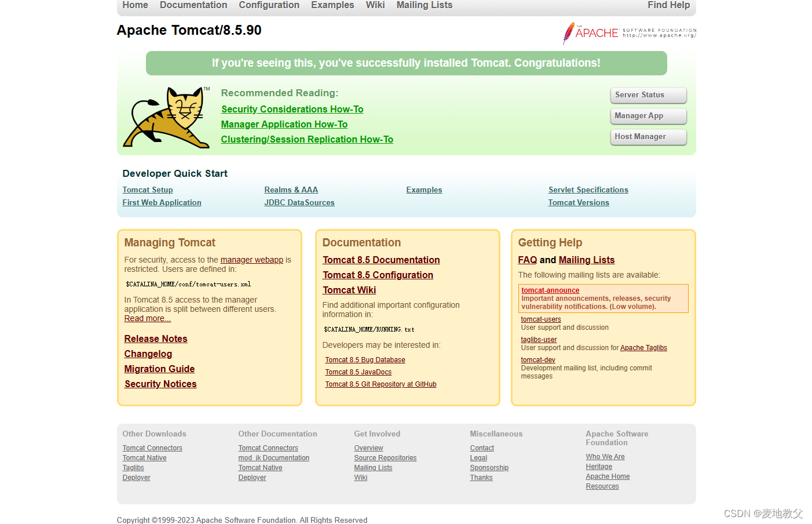The height and width of the screenshot is (524, 812).
Task: Open the Server Status page
Action: 648,95
